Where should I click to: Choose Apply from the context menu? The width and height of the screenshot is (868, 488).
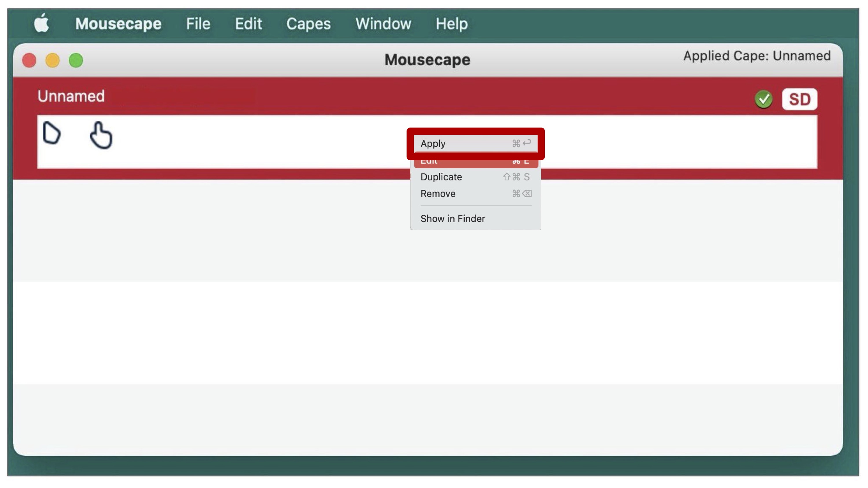tap(475, 143)
